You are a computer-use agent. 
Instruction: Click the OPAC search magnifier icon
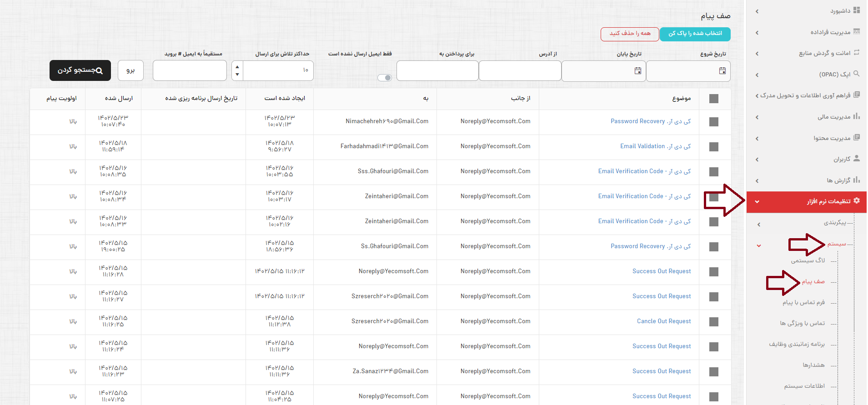pos(857,74)
